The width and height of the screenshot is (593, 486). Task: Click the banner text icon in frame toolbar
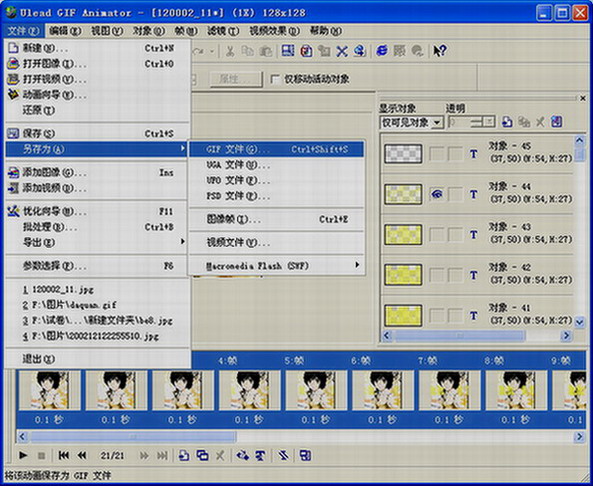pyautogui.click(x=260, y=455)
